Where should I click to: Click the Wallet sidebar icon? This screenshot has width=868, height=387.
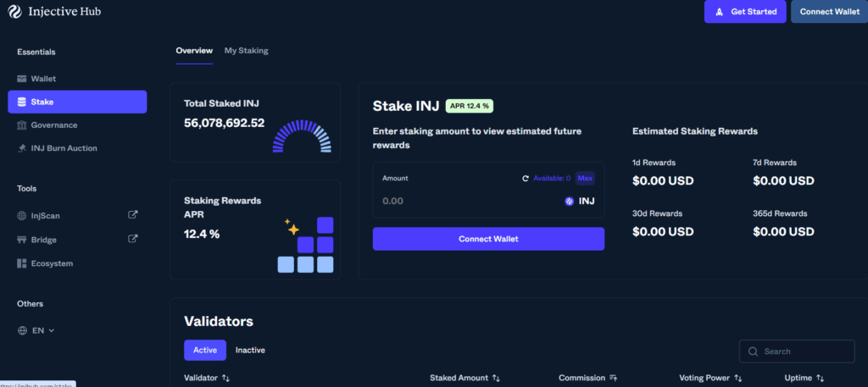[x=21, y=79]
